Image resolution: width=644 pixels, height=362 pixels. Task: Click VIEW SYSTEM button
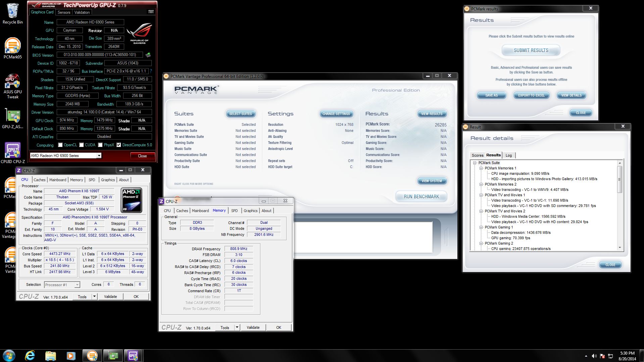click(432, 181)
